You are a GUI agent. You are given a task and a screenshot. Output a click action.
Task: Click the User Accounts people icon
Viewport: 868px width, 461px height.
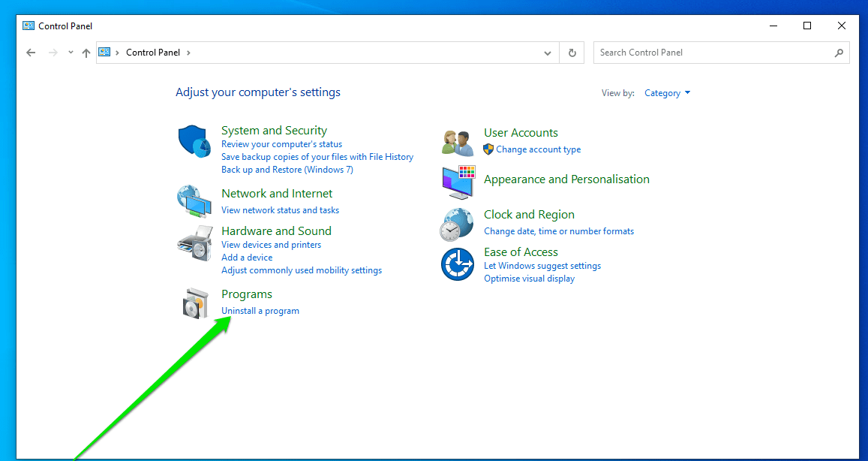tap(457, 141)
